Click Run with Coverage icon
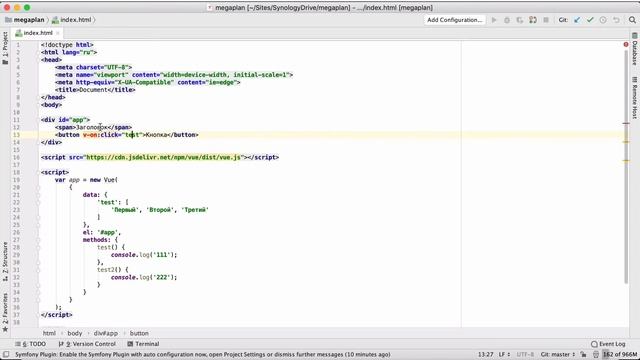Image resolution: width=640 pixels, height=360 pixels. click(520, 20)
